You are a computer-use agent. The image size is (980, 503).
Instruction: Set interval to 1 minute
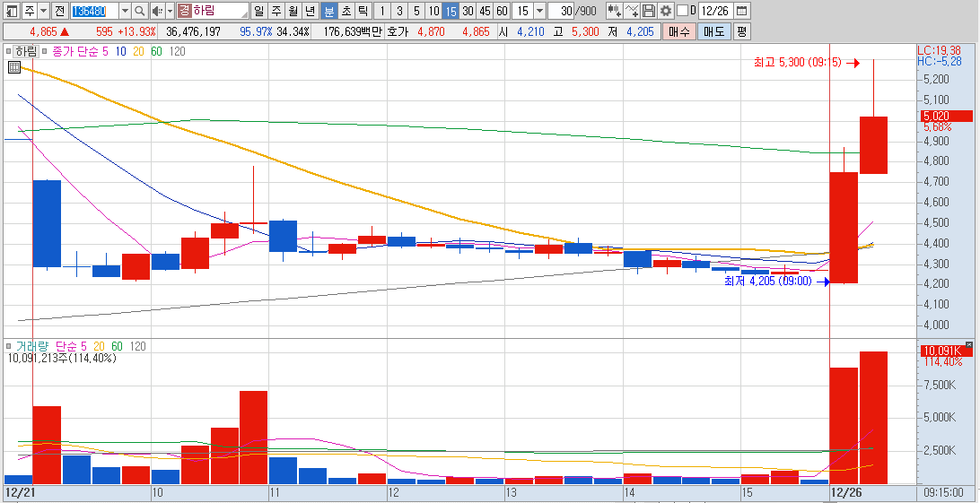point(382,11)
